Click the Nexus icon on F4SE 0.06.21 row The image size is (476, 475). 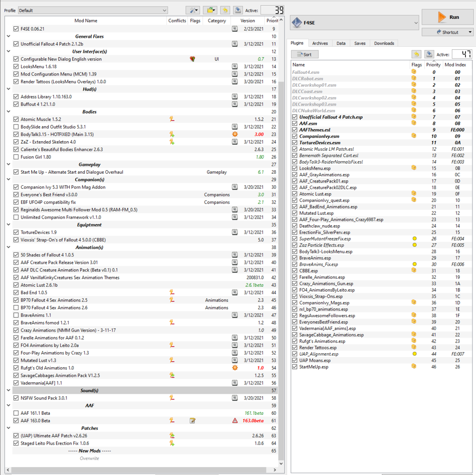(234, 29)
